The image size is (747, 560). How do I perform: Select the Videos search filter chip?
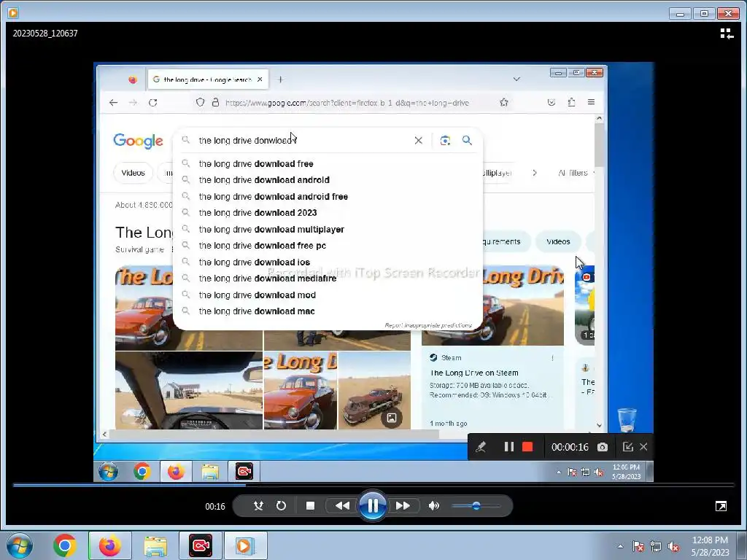pyautogui.click(x=133, y=173)
